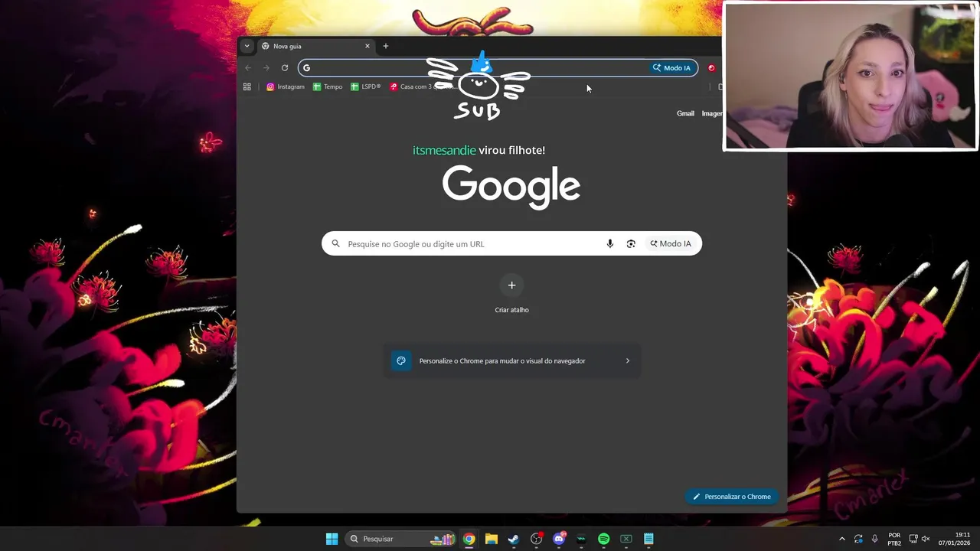The image size is (980, 551).
Task: Click the Criar atalho plus button
Action: pos(511,285)
